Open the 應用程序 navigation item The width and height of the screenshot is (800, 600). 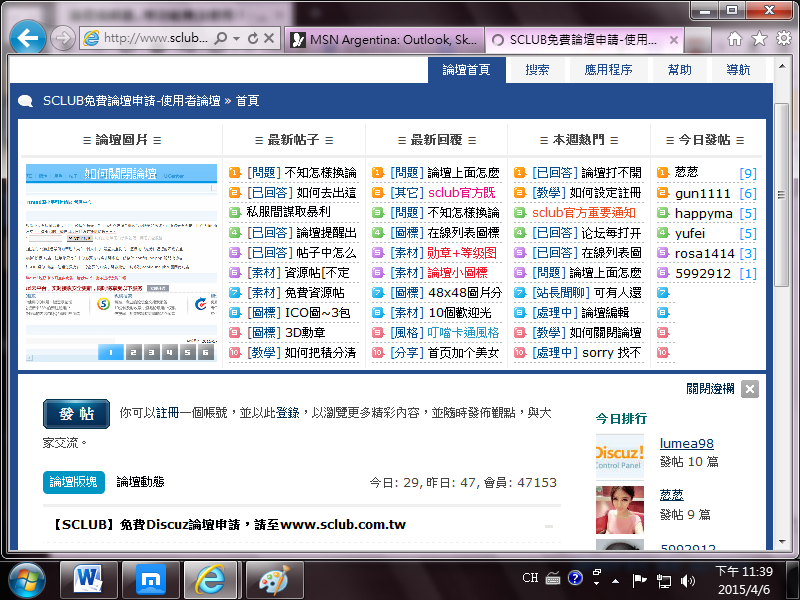608,70
